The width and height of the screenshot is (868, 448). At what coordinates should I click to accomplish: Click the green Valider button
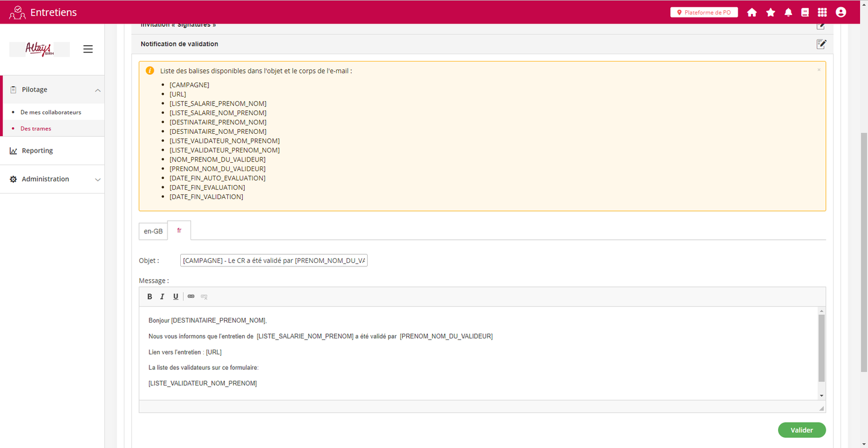(801, 430)
